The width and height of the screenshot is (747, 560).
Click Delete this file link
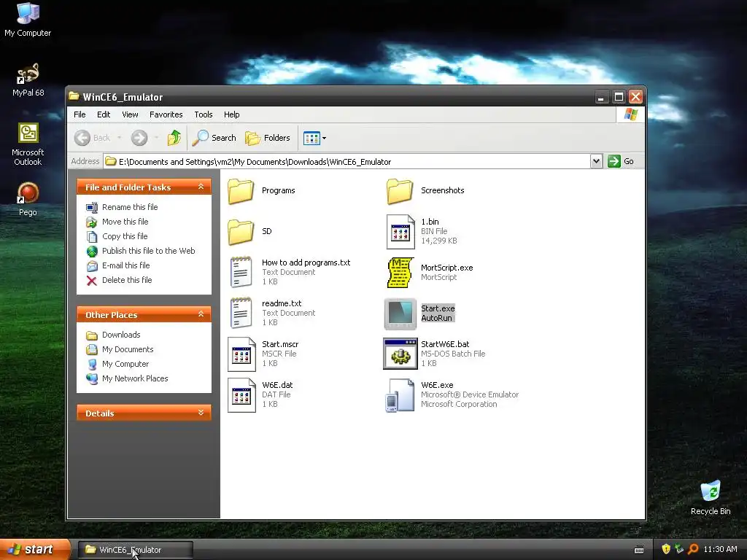point(127,280)
